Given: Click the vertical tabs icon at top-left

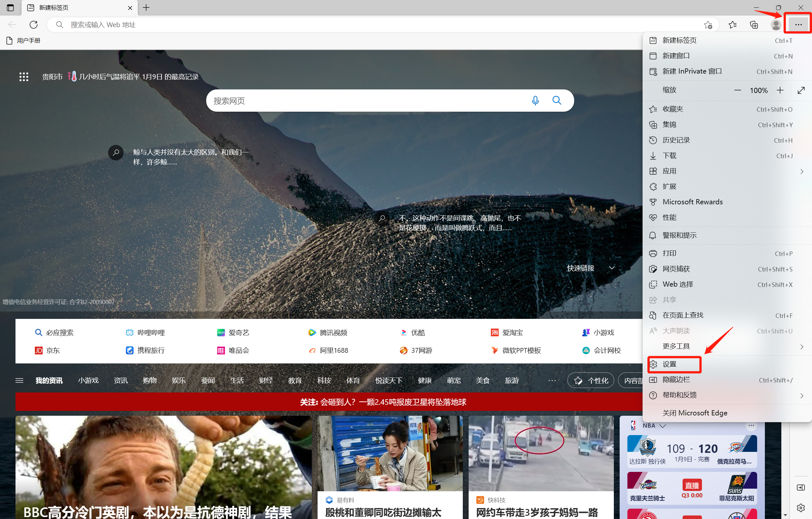Looking at the screenshot, I should click(10, 7).
